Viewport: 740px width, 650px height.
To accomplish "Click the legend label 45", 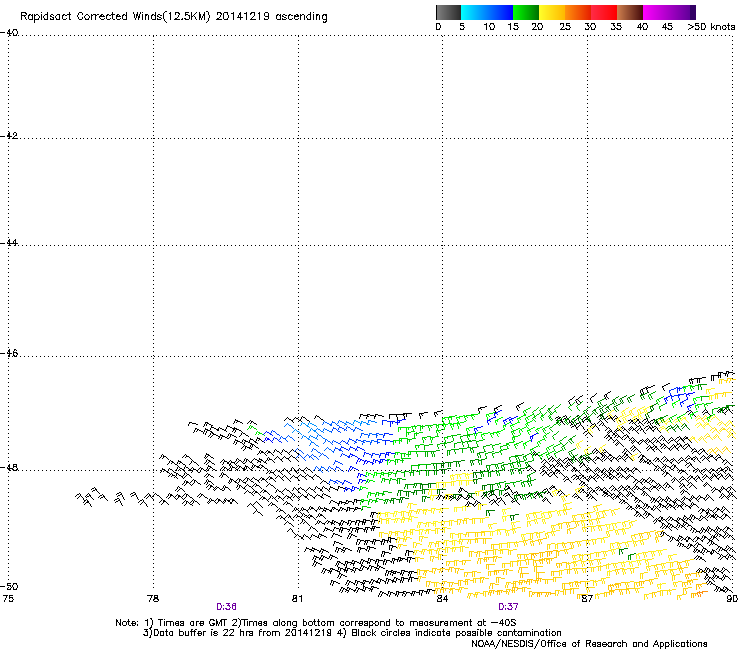I will [x=667, y=27].
